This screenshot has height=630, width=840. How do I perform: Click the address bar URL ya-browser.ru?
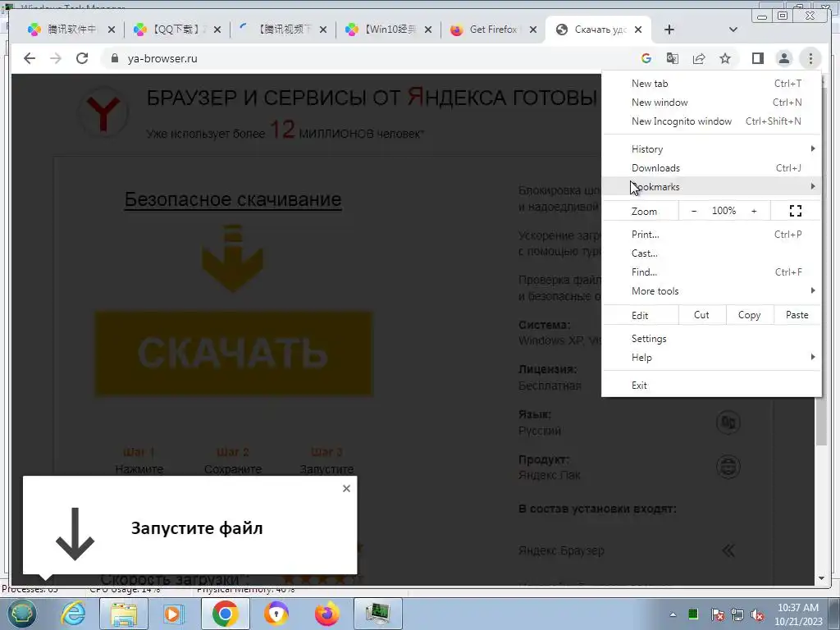pyautogui.click(x=162, y=58)
